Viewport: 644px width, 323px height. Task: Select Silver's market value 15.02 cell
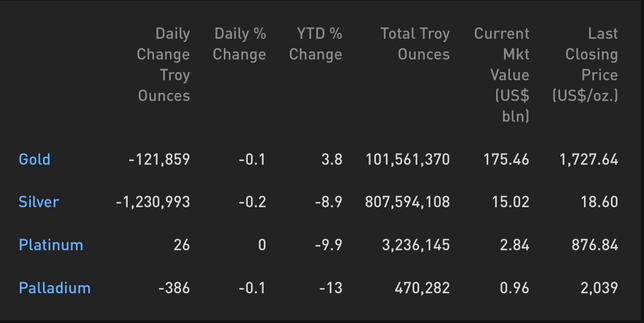click(x=511, y=202)
